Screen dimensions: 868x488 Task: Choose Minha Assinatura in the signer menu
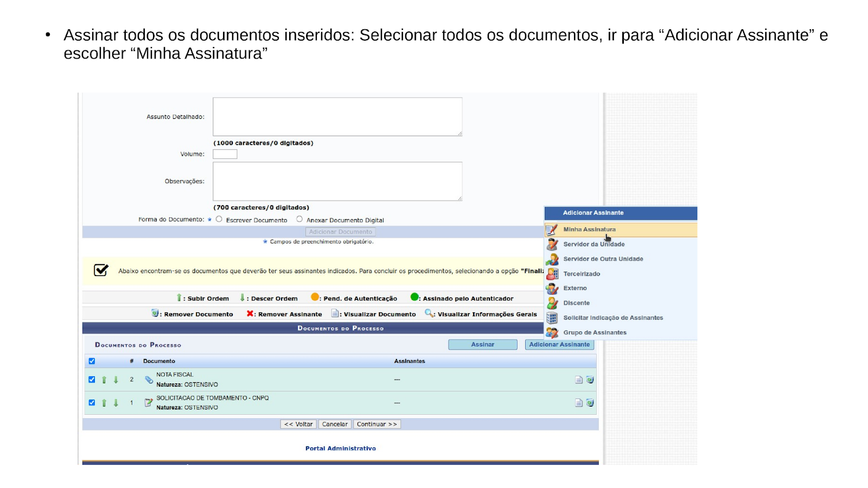(x=621, y=229)
